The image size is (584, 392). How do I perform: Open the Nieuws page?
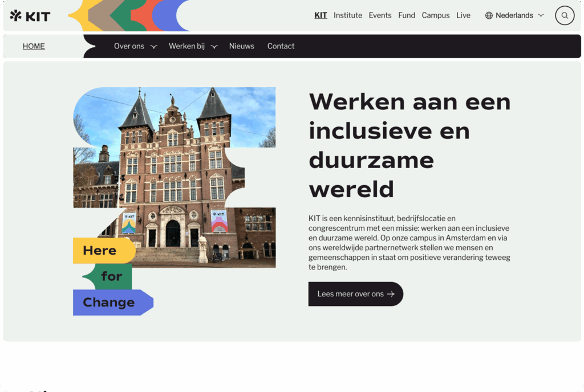(241, 46)
